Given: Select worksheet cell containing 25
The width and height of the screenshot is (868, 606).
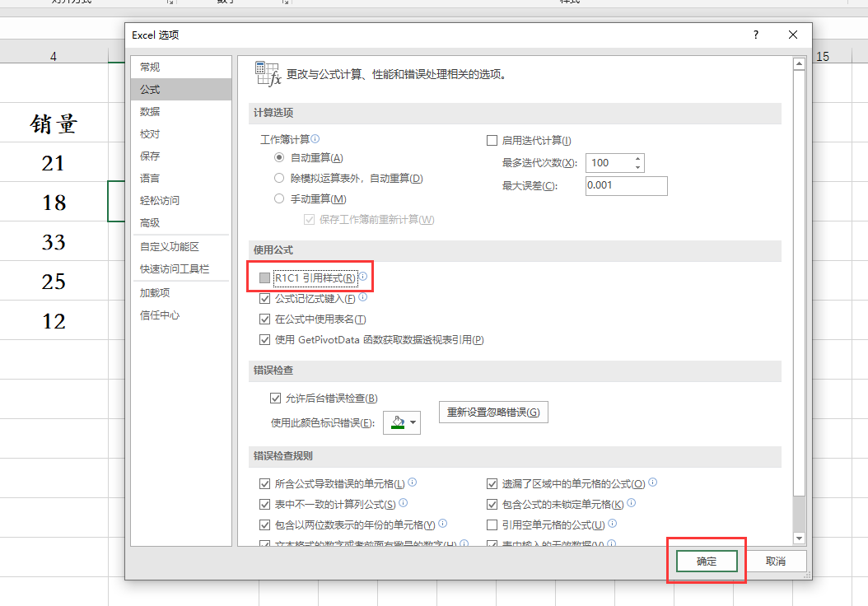Looking at the screenshot, I should pyautogui.click(x=54, y=281).
